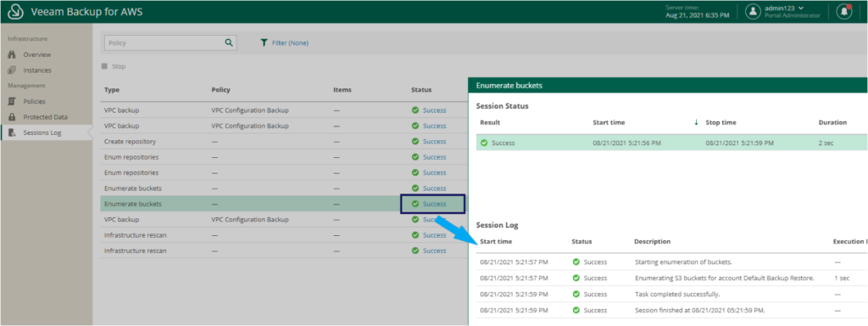Open the notifications bell icon
The width and height of the screenshot is (868, 326).
tap(843, 12)
